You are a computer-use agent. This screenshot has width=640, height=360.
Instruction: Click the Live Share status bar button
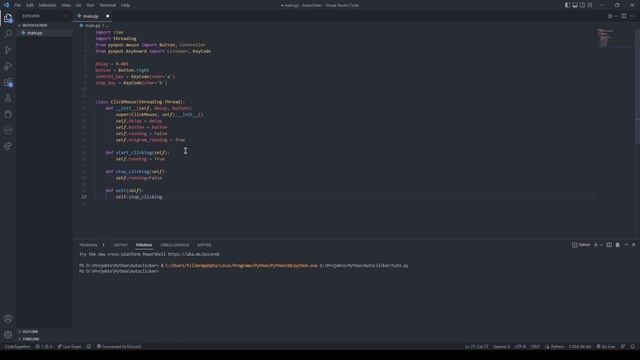tap(69, 347)
